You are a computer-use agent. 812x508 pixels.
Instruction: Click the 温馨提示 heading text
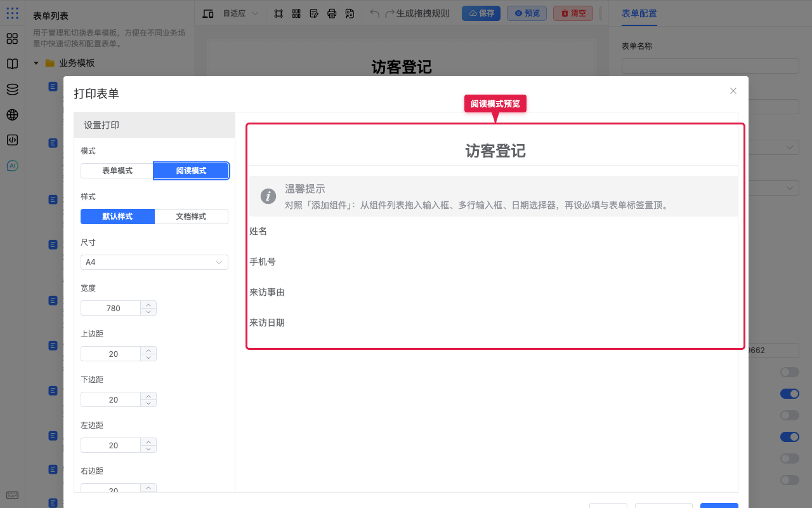(x=305, y=189)
